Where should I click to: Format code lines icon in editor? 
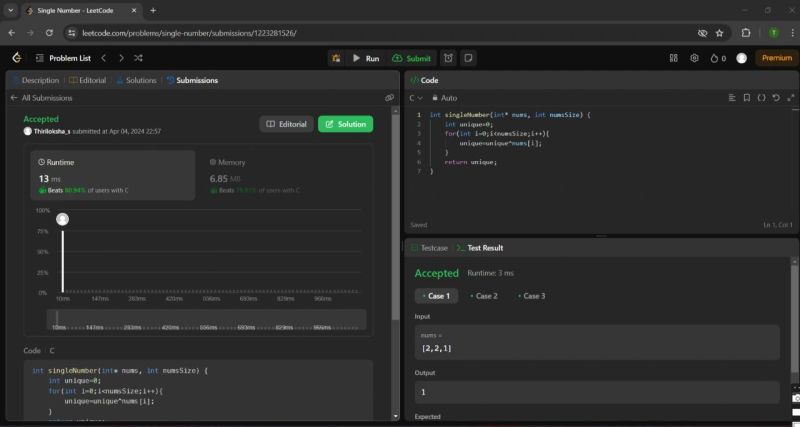(x=732, y=98)
